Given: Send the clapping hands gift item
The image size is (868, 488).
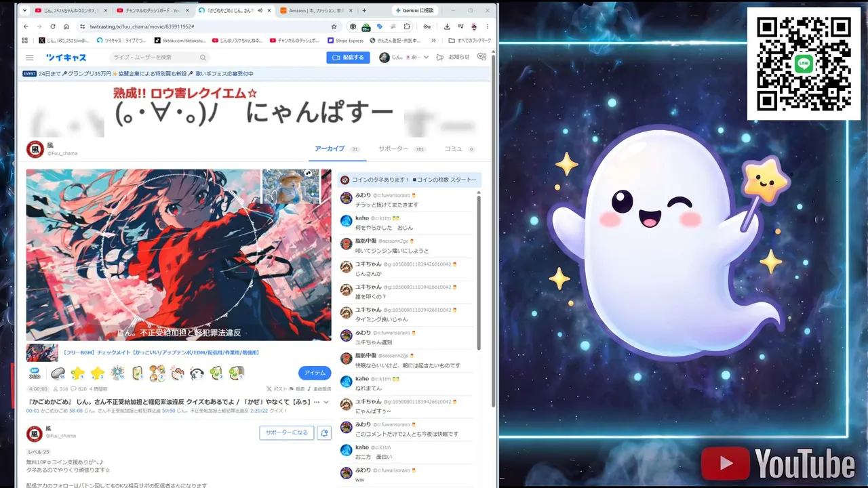Looking at the screenshot, I should coord(177,373).
